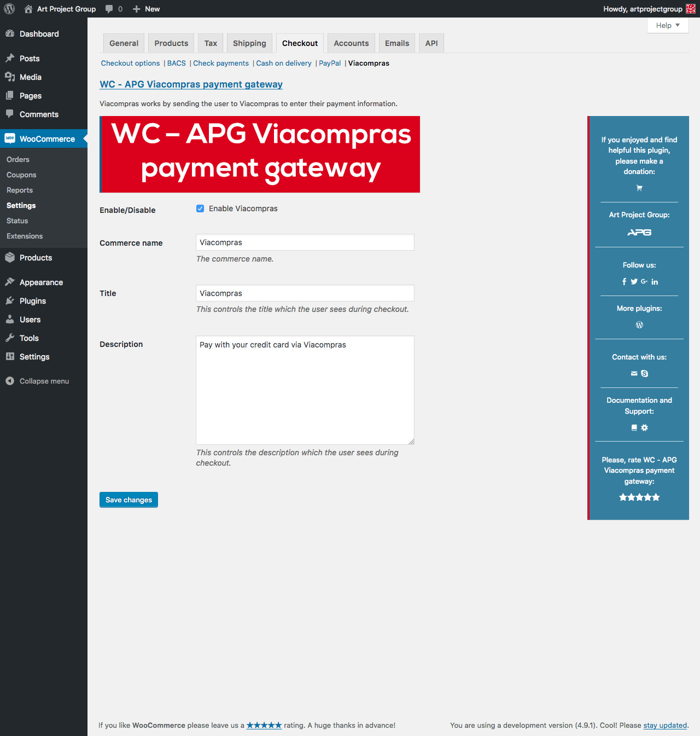The width and height of the screenshot is (700, 736).
Task: Click the WC - APG Viacompras heading link
Action: (x=191, y=84)
